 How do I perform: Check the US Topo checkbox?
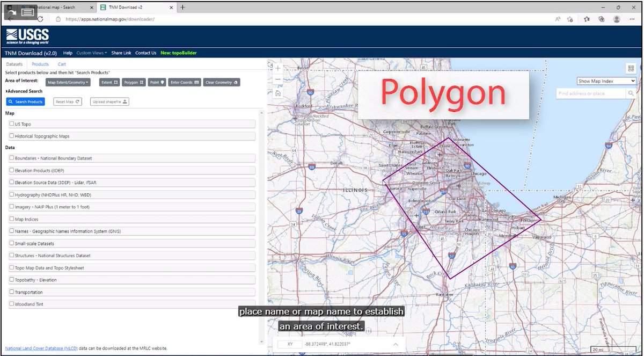coord(11,123)
